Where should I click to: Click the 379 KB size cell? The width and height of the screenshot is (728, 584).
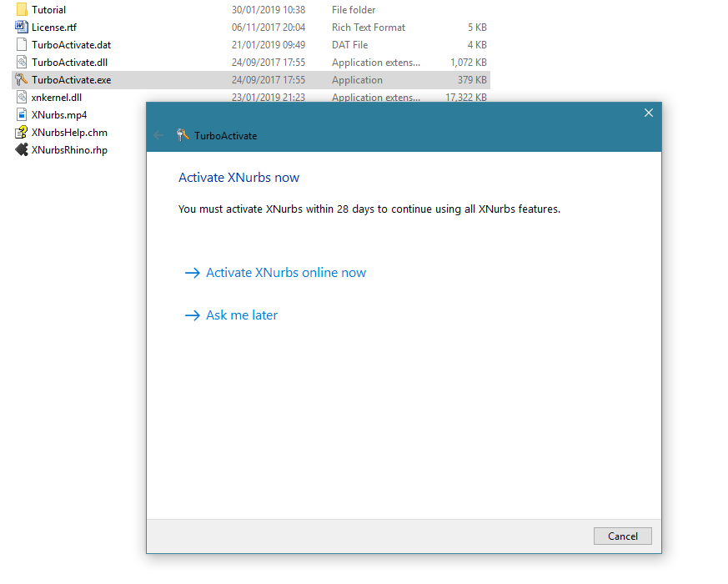point(472,80)
